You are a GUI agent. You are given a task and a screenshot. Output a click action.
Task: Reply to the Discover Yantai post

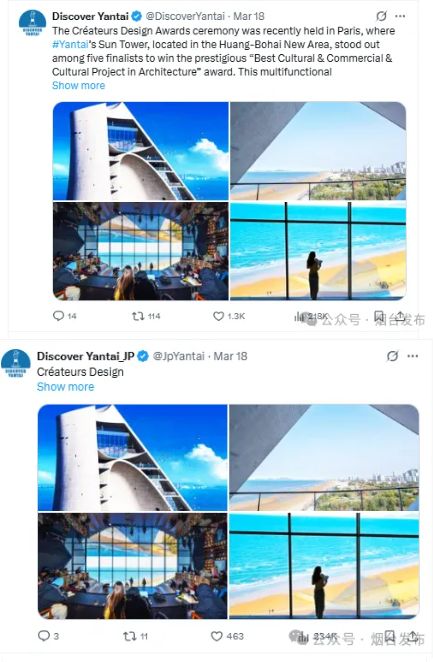click(58, 316)
